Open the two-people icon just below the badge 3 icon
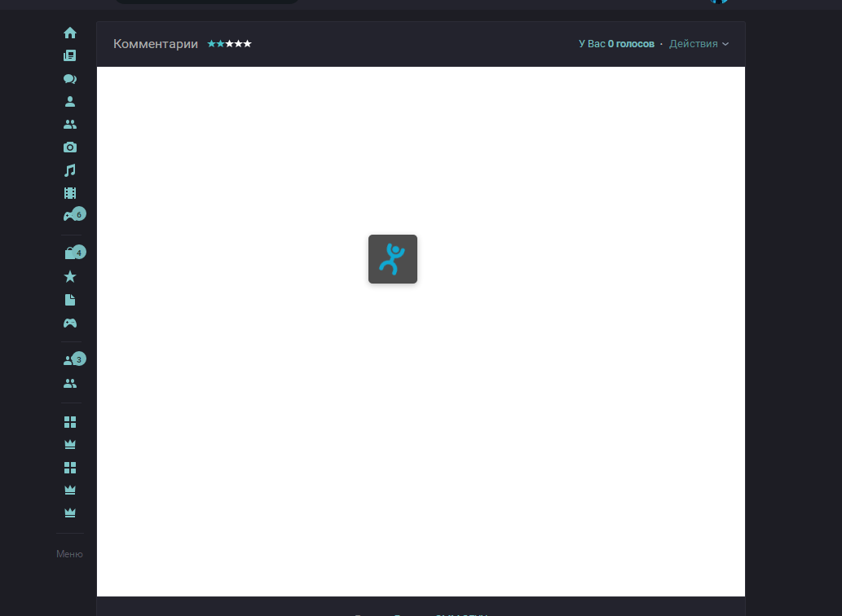 [70, 384]
